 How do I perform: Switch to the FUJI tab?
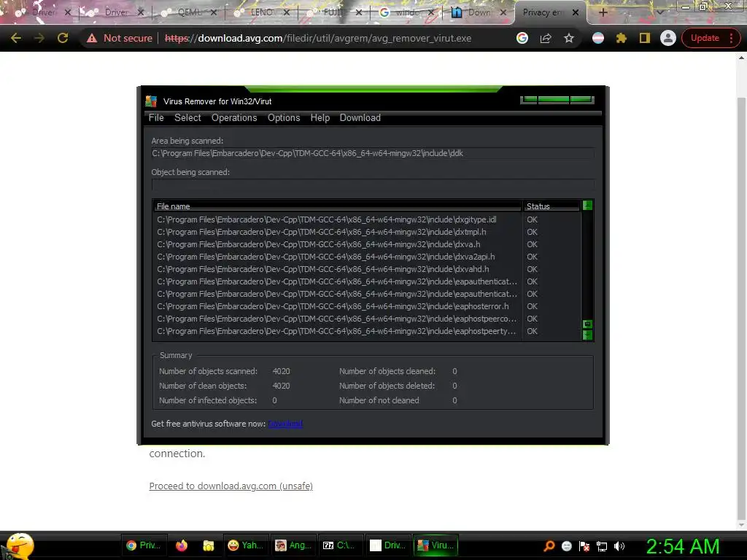pos(333,12)
